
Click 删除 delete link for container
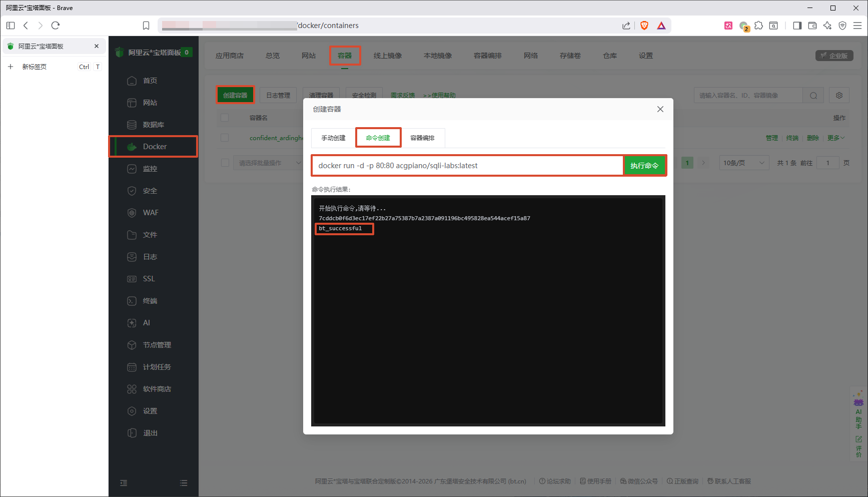pos(813,138)
